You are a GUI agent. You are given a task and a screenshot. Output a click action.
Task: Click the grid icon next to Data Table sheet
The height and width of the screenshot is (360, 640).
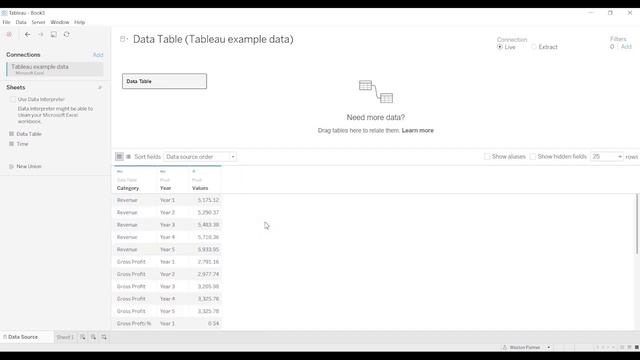pyautogui.click(x=11, y=134)
